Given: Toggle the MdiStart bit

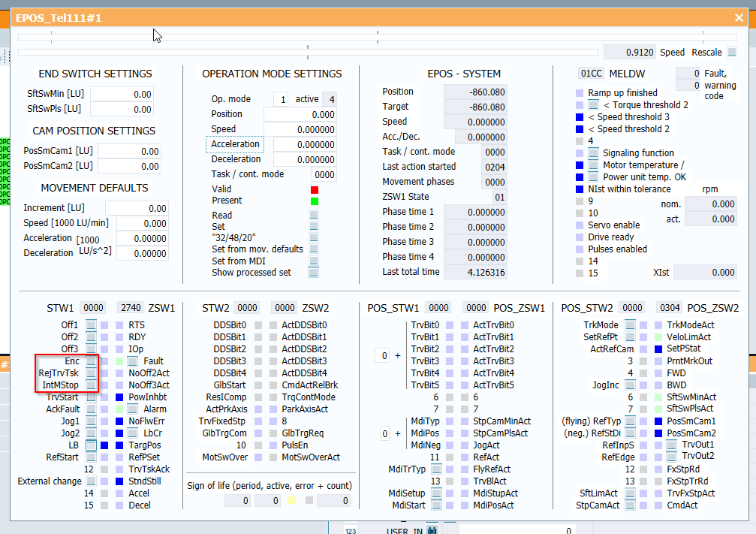Looking at the screenshot, I should click(x=436, y=505).
